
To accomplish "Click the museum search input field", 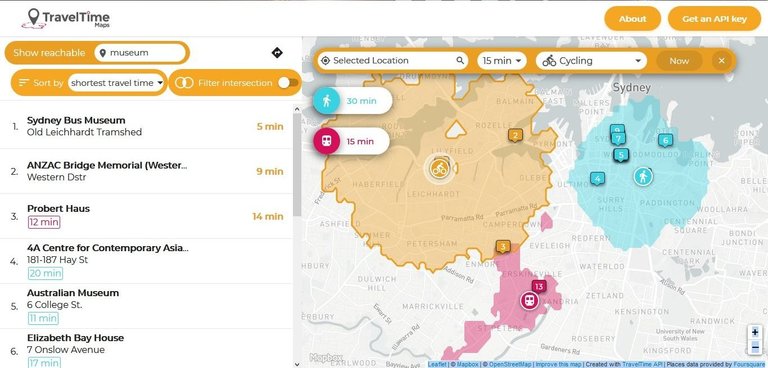I will [x=141, y=52].
